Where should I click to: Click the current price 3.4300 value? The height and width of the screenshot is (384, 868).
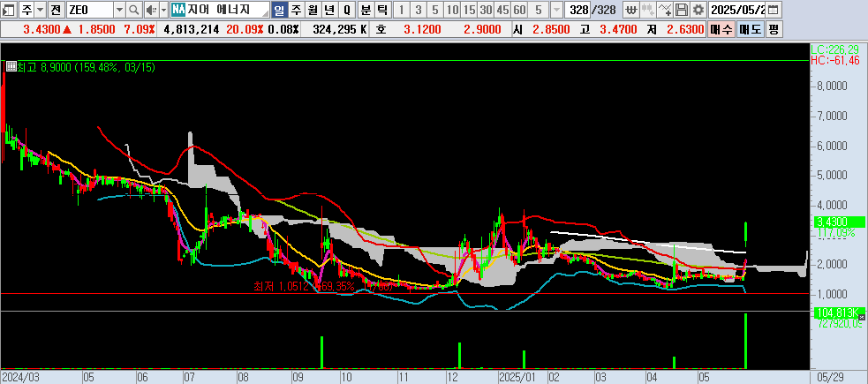click(41, 29)
